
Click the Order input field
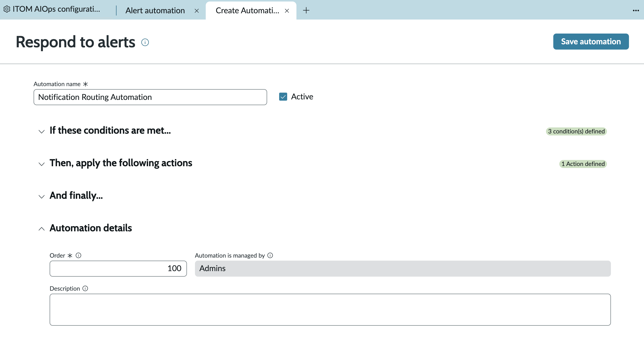click(118, 269)
